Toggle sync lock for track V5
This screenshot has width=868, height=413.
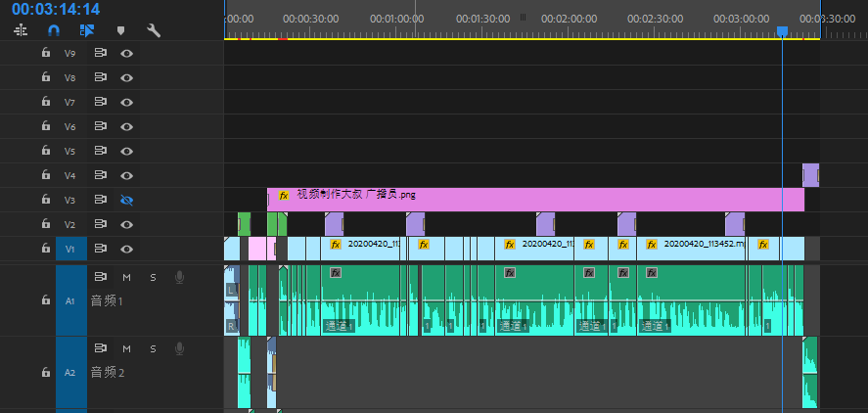coord(100,151)
